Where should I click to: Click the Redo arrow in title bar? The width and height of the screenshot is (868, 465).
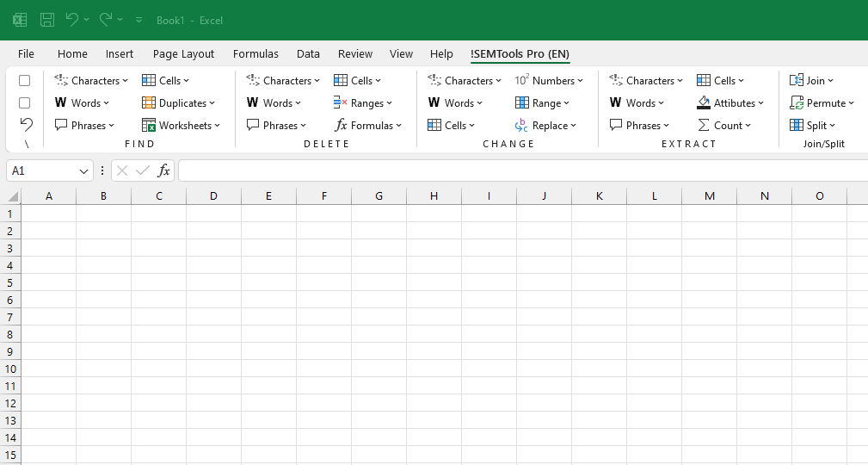pyautogui.click(x=105, y=20)
